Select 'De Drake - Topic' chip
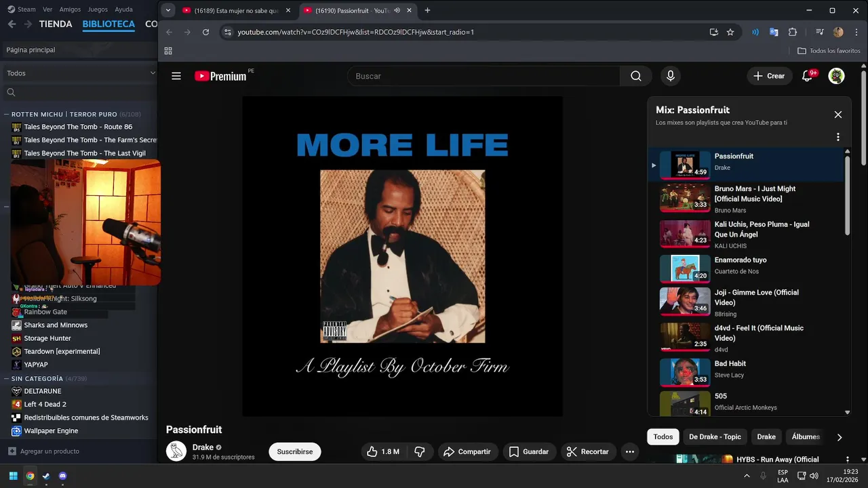868x488 pixels. 715,437
